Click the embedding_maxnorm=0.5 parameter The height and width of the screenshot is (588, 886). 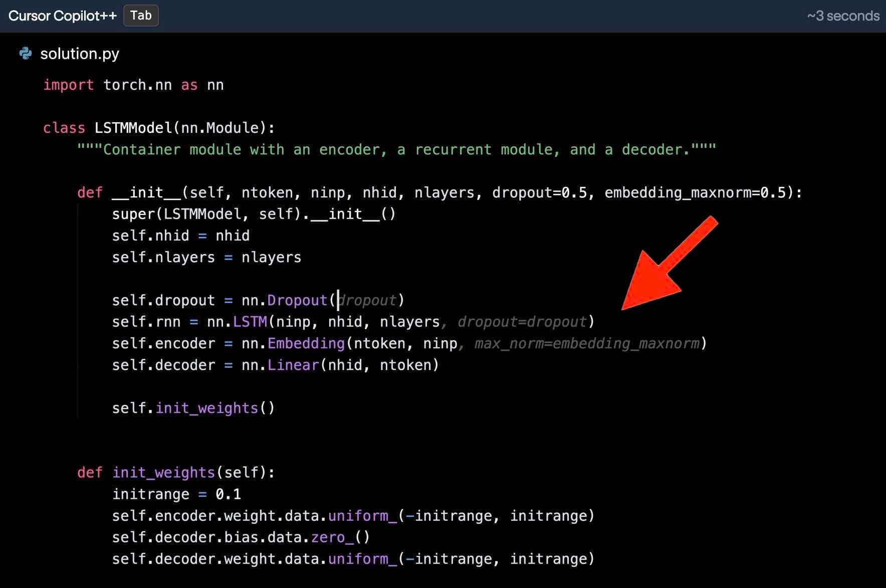click(x=696, y=192)
